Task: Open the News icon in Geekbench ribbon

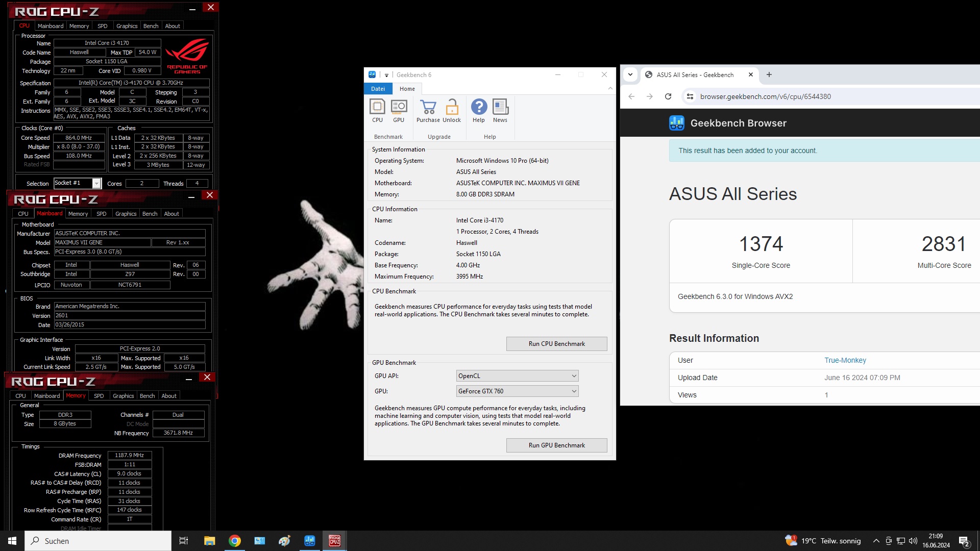Action: point(500,111)
